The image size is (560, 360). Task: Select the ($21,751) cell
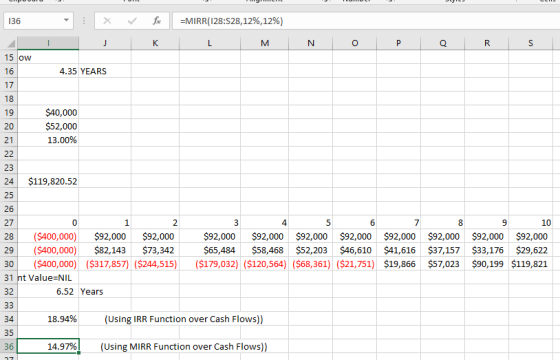(x=354, y=264)
